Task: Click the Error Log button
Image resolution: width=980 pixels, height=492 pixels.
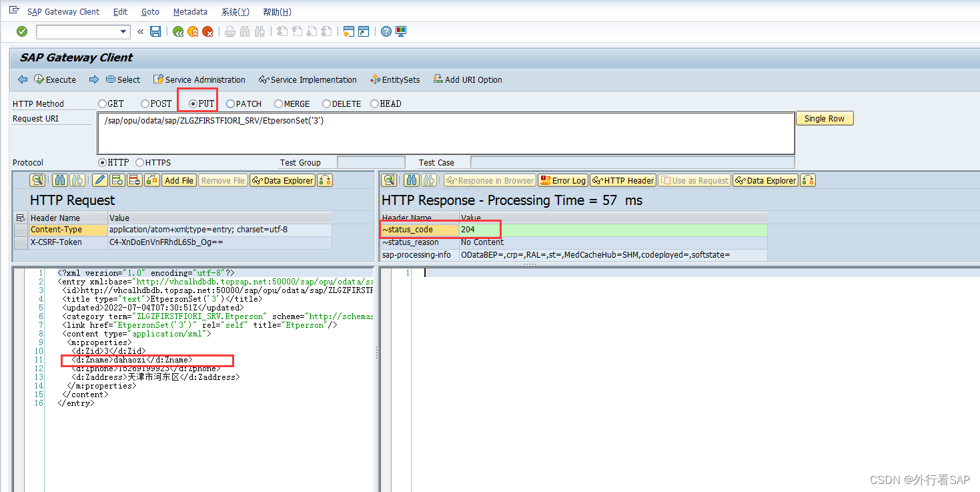Action: pos(563,180)
